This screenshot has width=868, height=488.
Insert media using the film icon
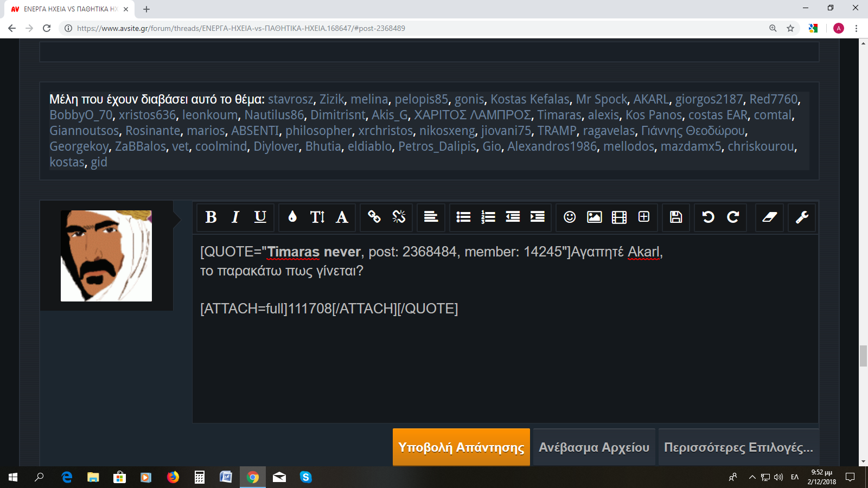619,217
